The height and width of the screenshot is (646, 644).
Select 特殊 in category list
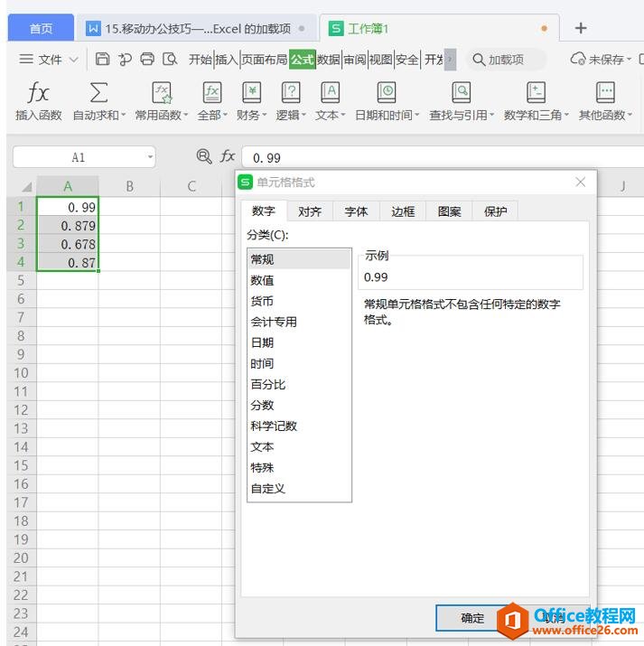(x=299, y=468)
